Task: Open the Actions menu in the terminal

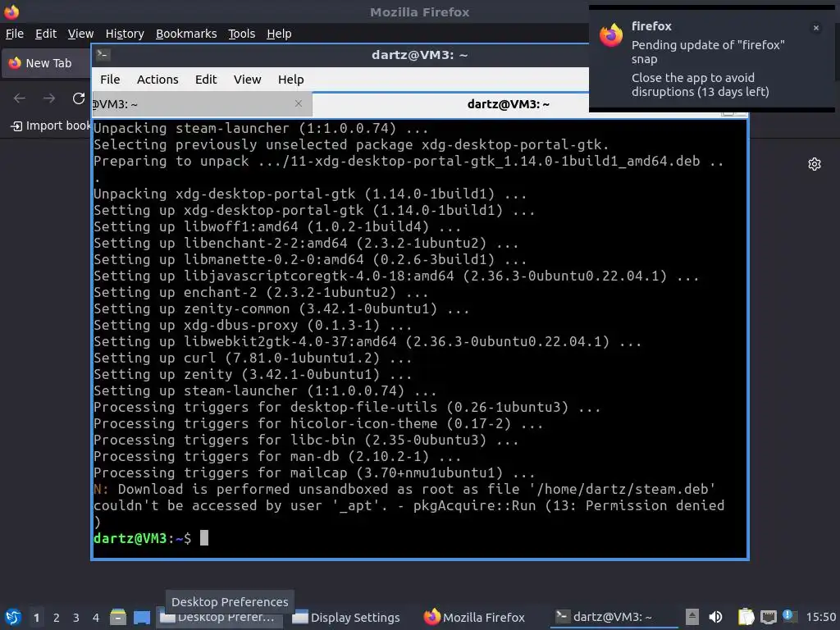Action: pos(157,80)
